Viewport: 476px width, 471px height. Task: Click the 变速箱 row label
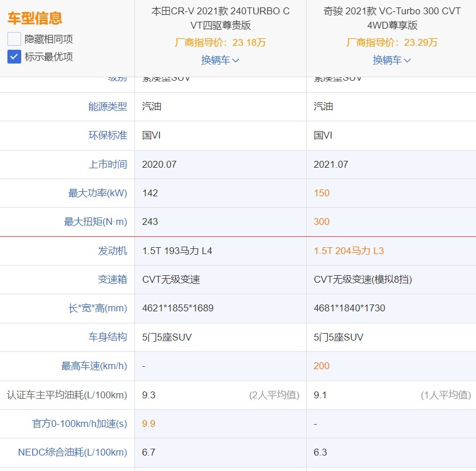112,279
